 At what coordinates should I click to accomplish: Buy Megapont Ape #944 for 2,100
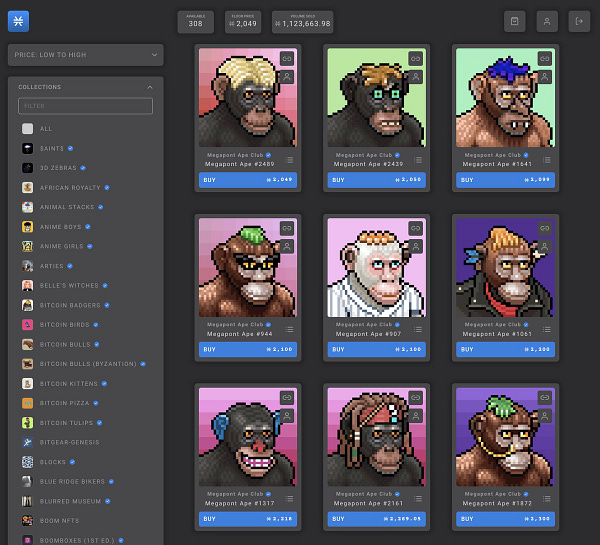pyautogui.click(x=248, y=349)
